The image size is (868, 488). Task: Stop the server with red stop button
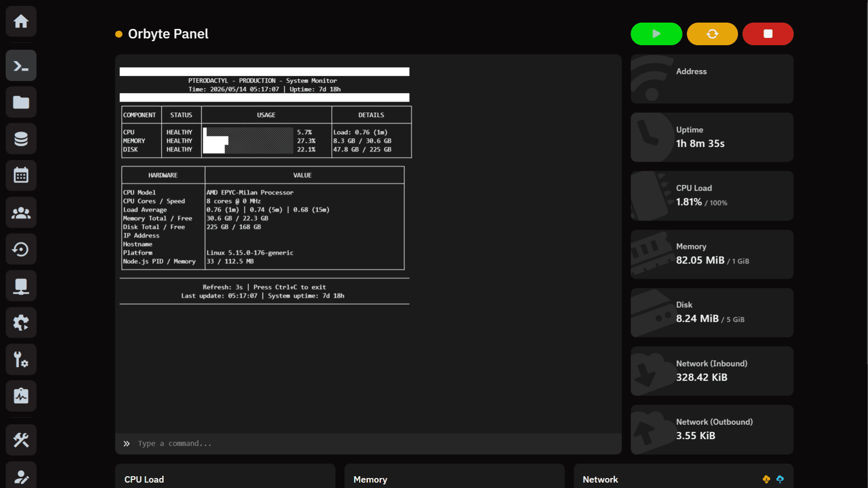pyautogui.click(x=768, y=34)
